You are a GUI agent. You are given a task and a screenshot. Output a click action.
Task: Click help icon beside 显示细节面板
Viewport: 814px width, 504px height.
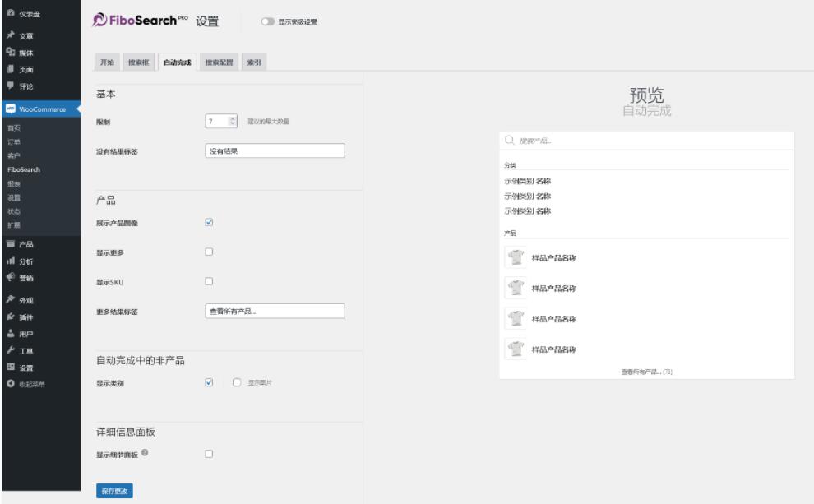coord(143,453)
